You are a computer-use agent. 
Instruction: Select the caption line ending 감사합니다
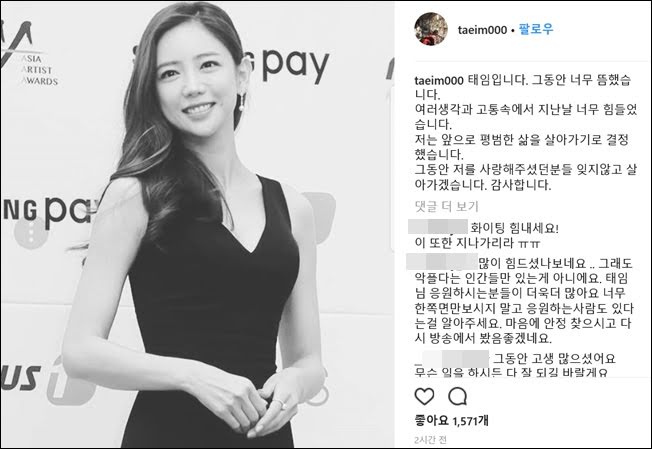click(483, 185)
